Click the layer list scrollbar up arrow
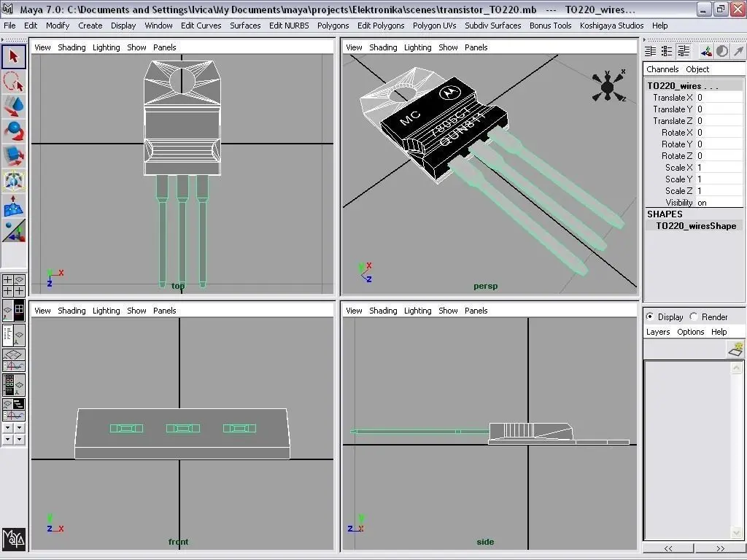The width and height of the screenshot is (747, 560). tap(737, 367)
